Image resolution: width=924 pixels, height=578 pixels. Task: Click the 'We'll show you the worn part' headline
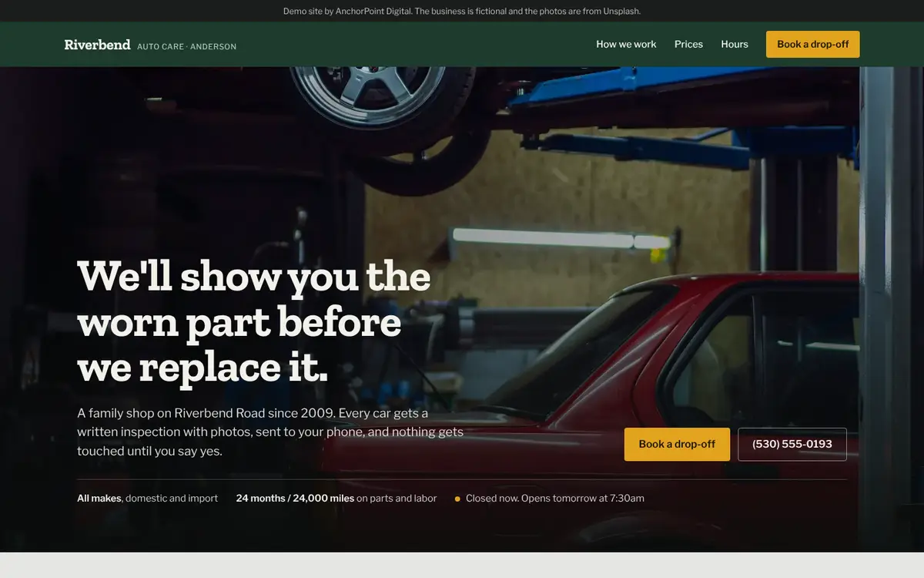[x=254, y=321]
